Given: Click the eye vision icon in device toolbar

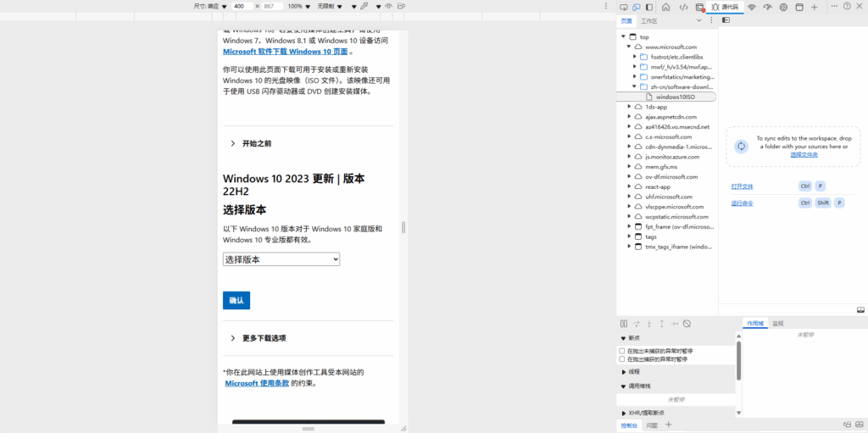Looking at the screenshot, I should coord(388,6).
